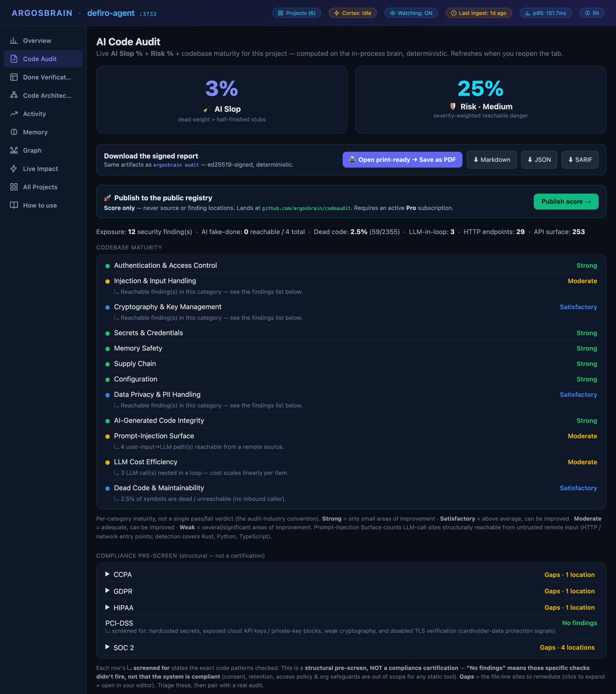Viewport: 616px width, 694px height.
Task: Click the How to use book icon
Action: 14,205
